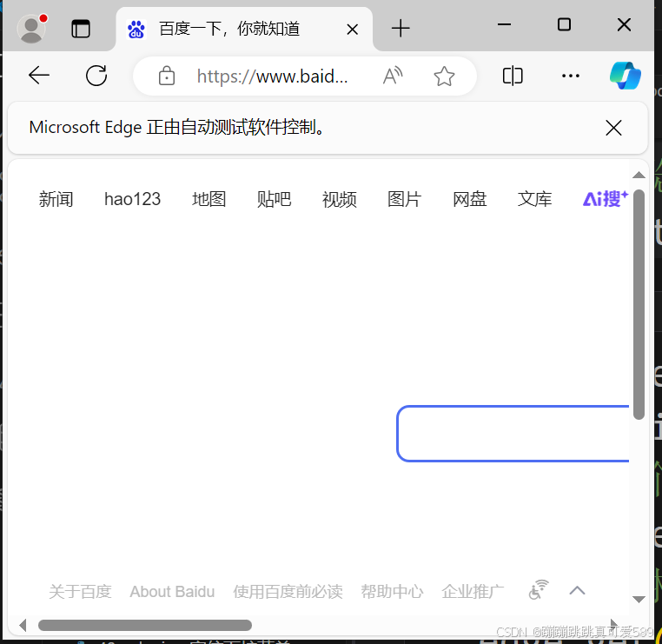Open the 关于百度 footer link

80,591
